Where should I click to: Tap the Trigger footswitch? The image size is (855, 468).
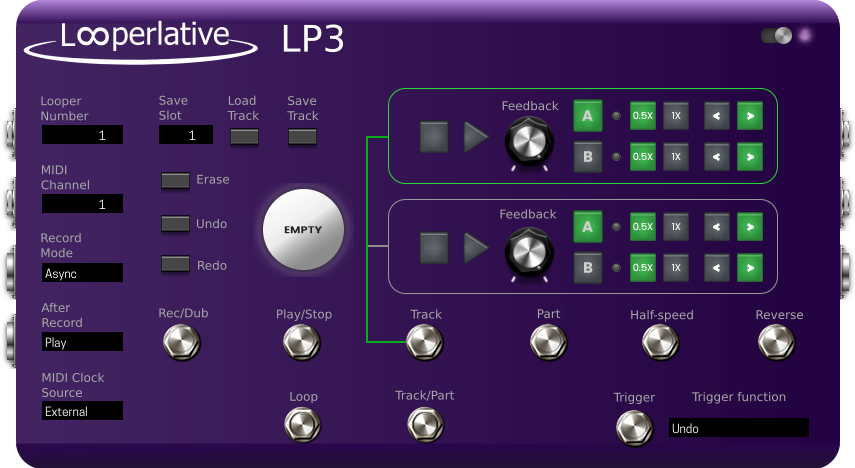(635, 428)
